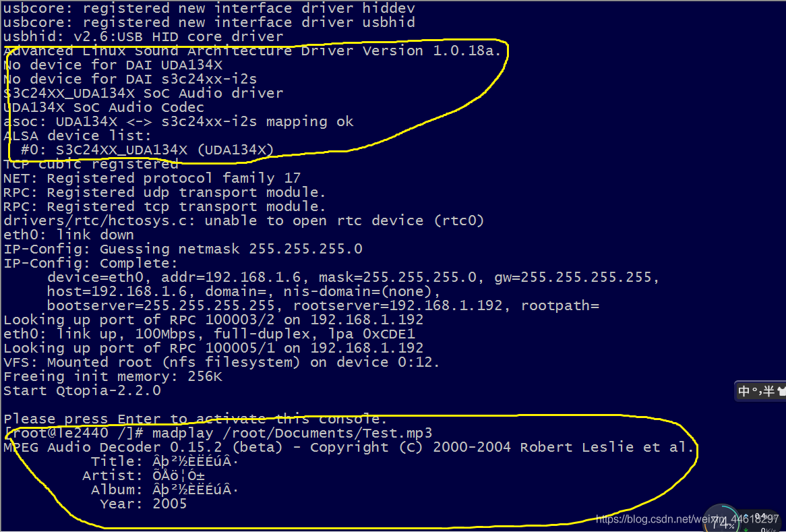The image size is (786, 532).
Task: Click the 'Please press Enter to activate' line
Action: (x=195, y=419)
